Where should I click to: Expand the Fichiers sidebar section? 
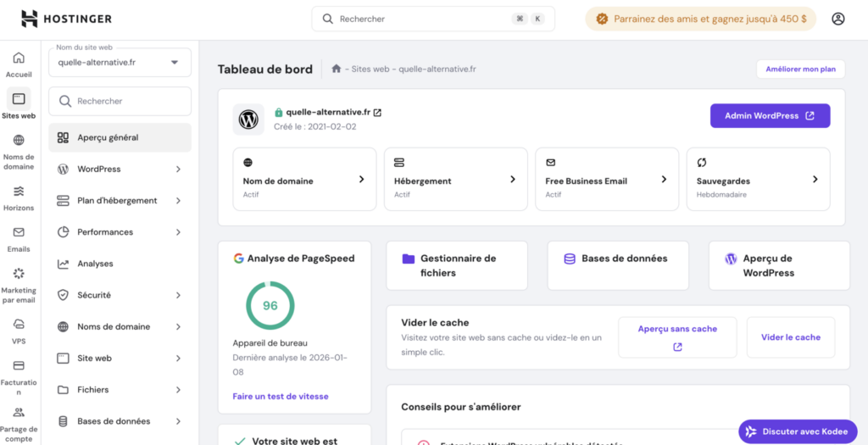click(x=178, y=390)
